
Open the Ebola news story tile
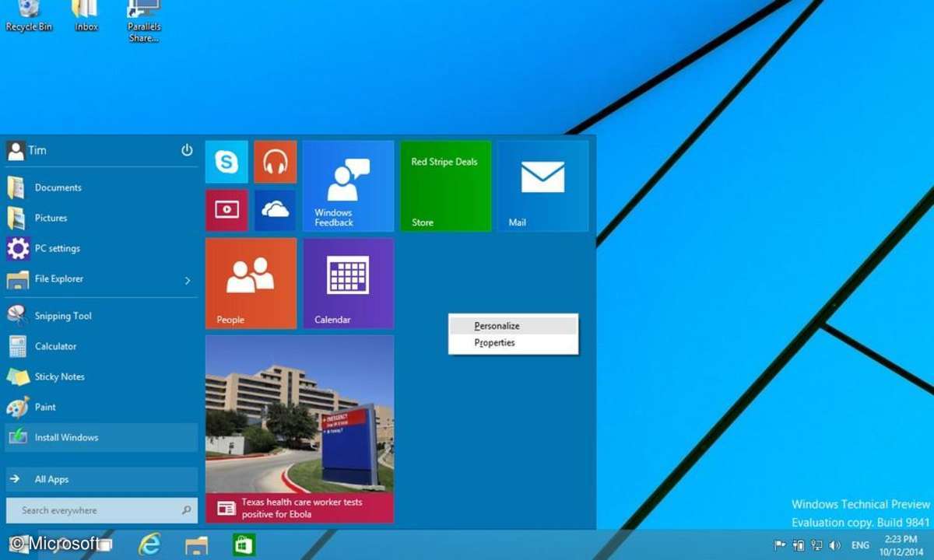(x=300, y=429)
